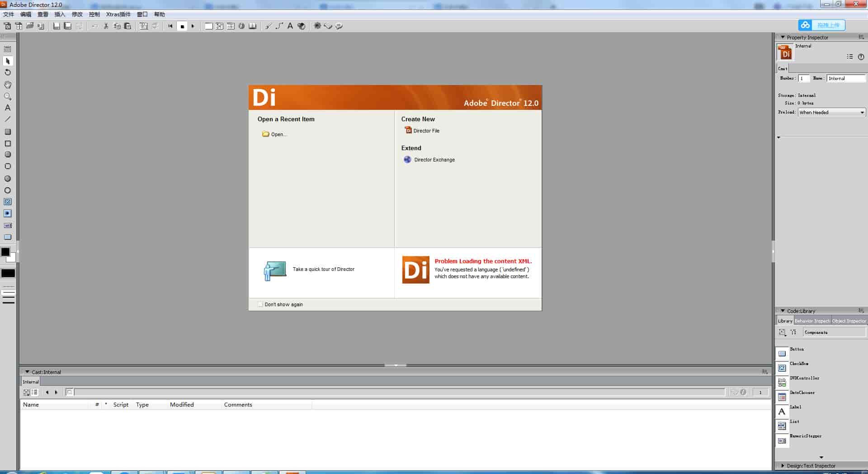Open the Property Inspector help icon

pyautogui.click(x=861, y=57)
